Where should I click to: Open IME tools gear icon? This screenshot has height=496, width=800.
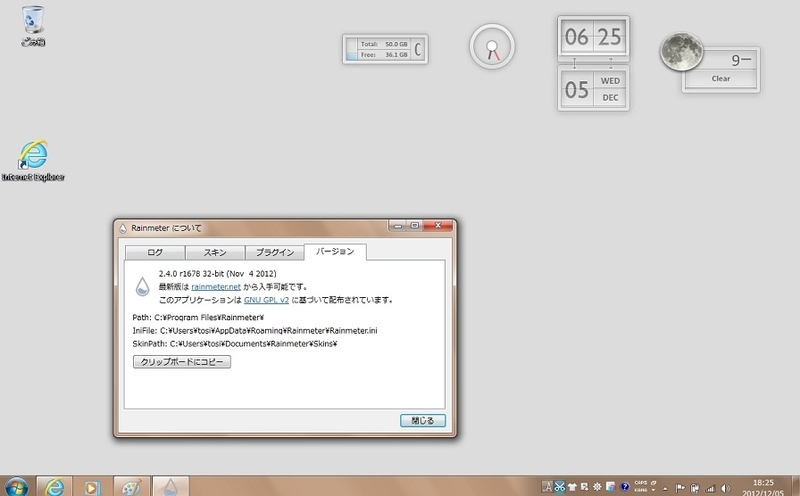[x=597, y=487]
